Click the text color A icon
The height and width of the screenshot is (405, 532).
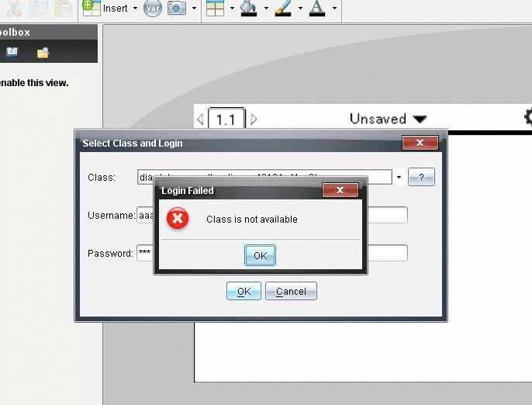click(x=317, y=8)
